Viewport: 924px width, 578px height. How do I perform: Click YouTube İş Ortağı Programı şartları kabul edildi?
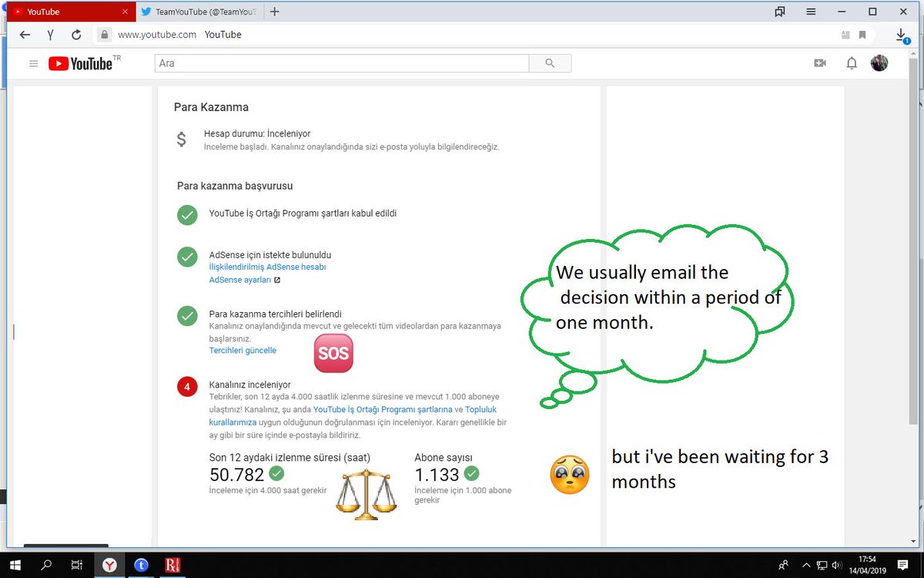(x=303, y=213)
